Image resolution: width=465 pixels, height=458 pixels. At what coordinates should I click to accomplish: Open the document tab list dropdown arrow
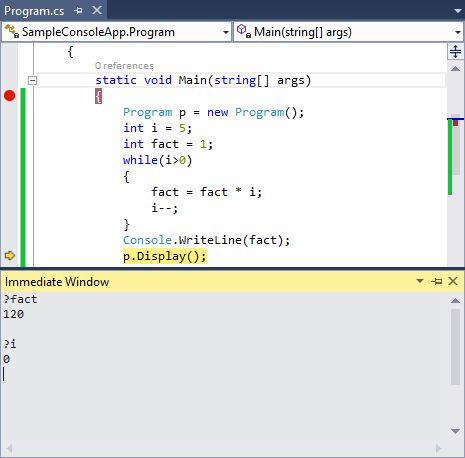tap(458, 11)
